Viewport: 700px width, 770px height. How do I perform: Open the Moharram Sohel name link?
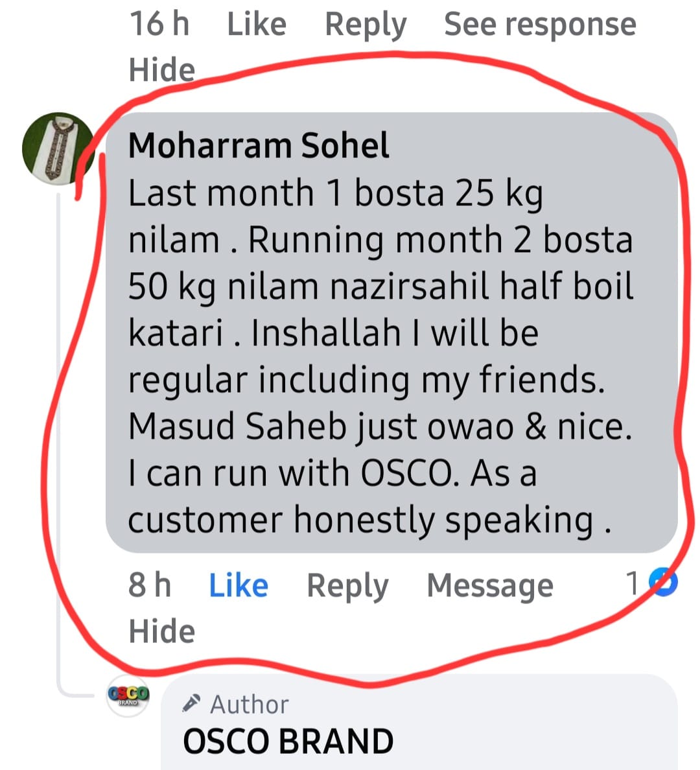(x=259, y=145)
